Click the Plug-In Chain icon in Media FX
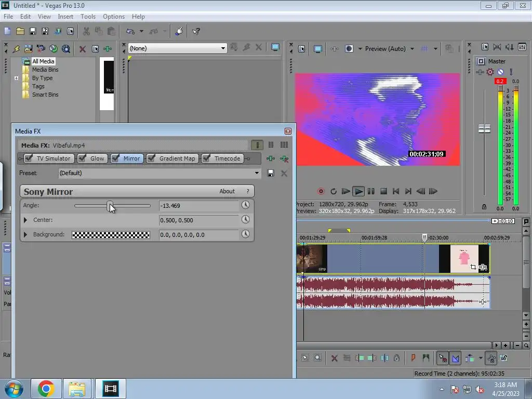Image resolution: width=532 pixels, height=399 pixels. 270,158
